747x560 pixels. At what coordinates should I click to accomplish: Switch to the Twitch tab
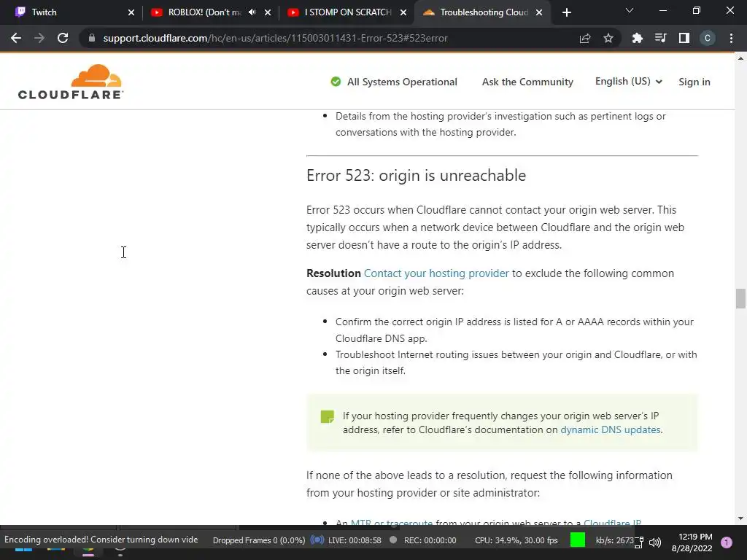pos(71,12)
